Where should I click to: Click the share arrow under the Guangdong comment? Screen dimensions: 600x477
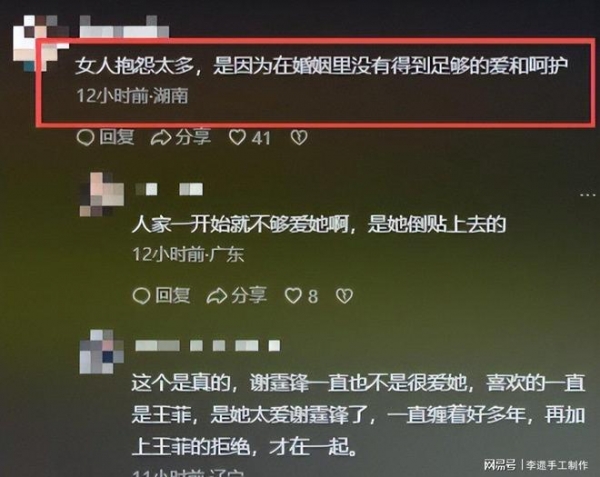coord(217,296)
